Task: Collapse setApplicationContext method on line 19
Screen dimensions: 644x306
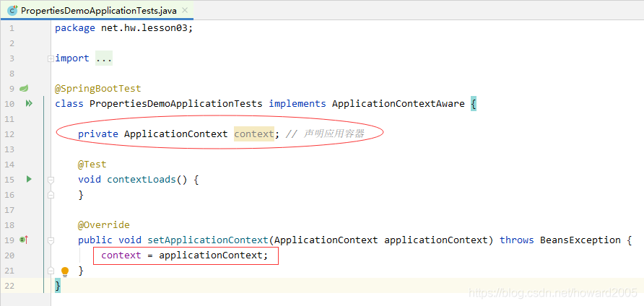Action: (51, 240)
